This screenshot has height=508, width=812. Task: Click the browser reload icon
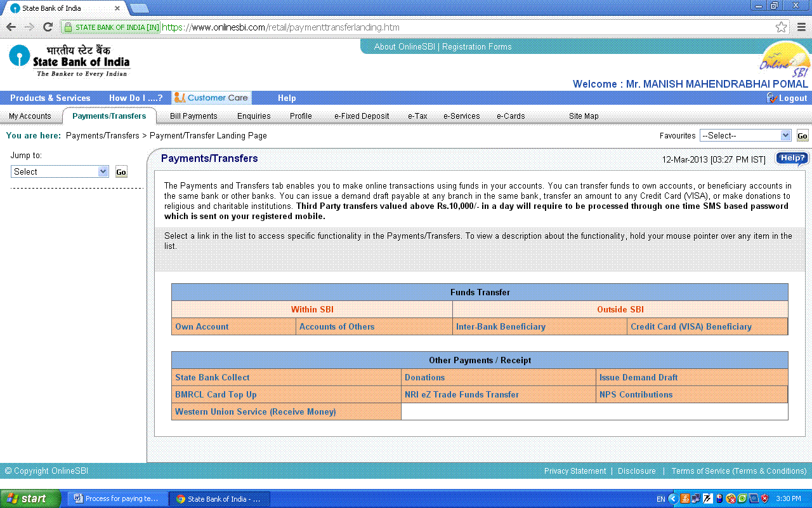click(x=48, y=27)
